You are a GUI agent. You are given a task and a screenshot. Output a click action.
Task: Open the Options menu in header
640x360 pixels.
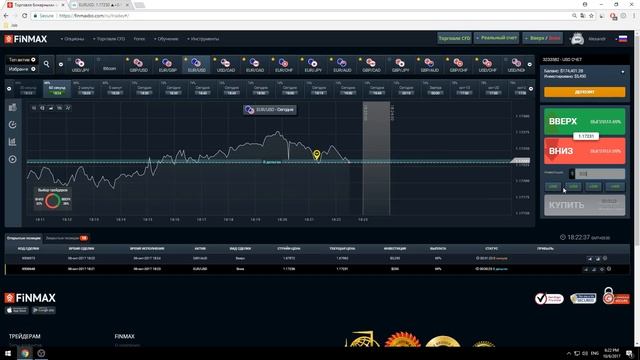click(x=72, y=39)
